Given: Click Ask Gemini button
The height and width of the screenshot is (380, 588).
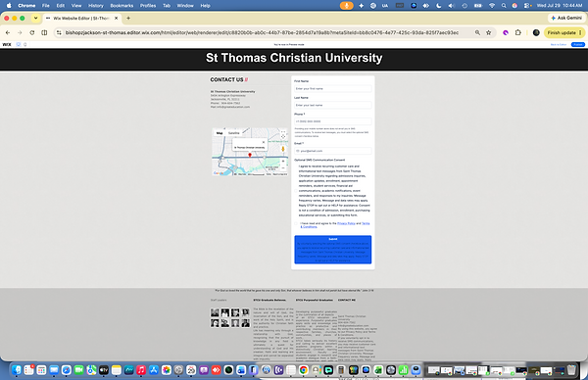Looking at the screenshot, I should [x=566, y=18].
